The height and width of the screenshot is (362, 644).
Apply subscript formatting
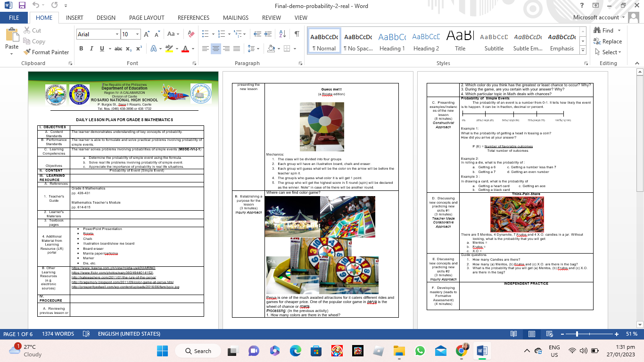(x=130, y=49)
